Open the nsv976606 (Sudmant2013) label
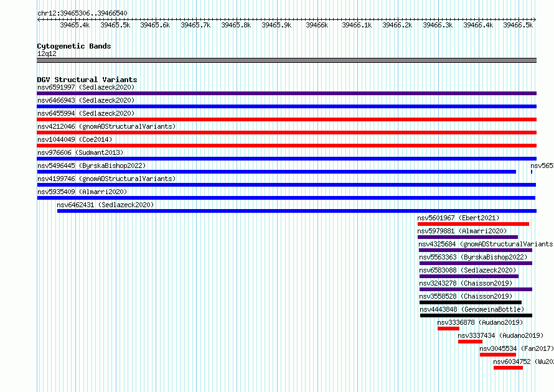Image resolution: width=554 pixels, height=392 pixels. coord(80,152)
